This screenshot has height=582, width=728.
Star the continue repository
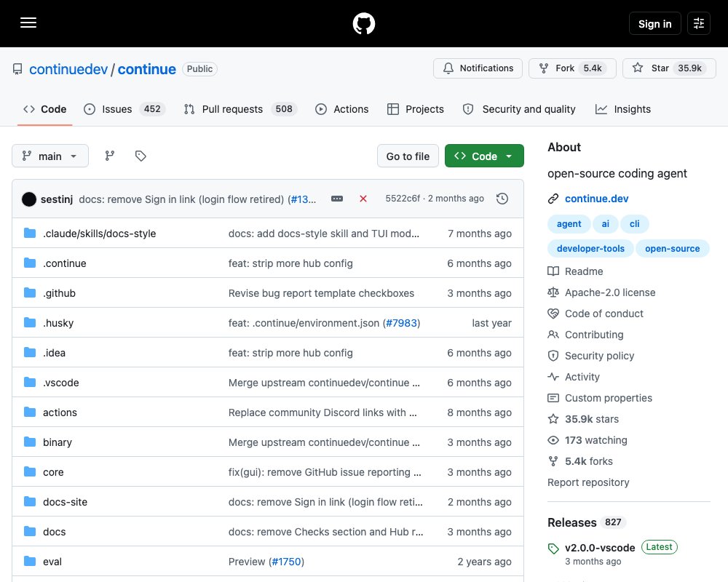click(669, 68)
